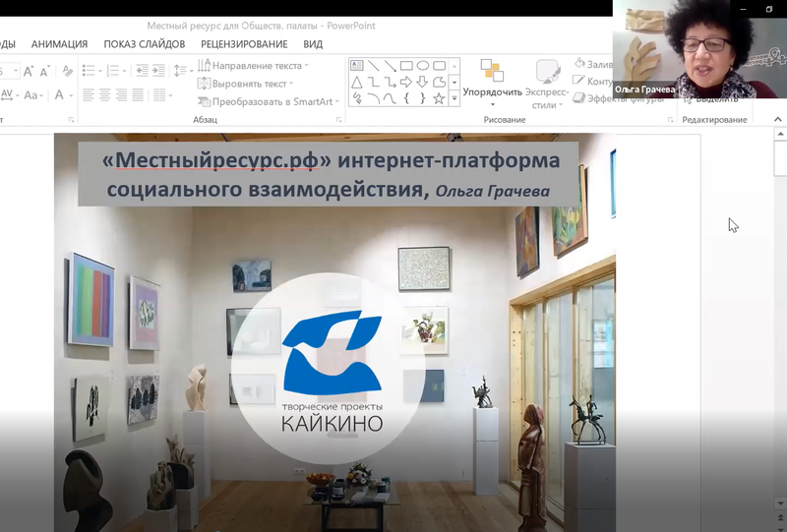This screenshot has height=532, width=787.
Task: Open the Выровнять текст dropdown
Action: pyautogui.click(x=245, y=84)
